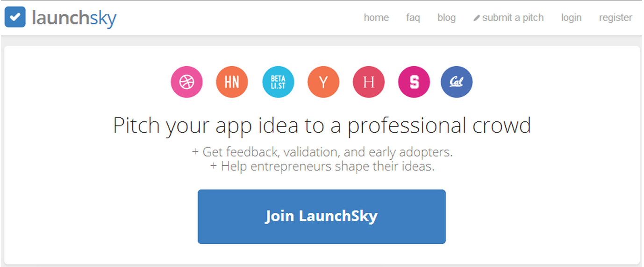
Task: Click the magenta Stanford S icon
Action: pyautogui.click(x=414, y=82)
